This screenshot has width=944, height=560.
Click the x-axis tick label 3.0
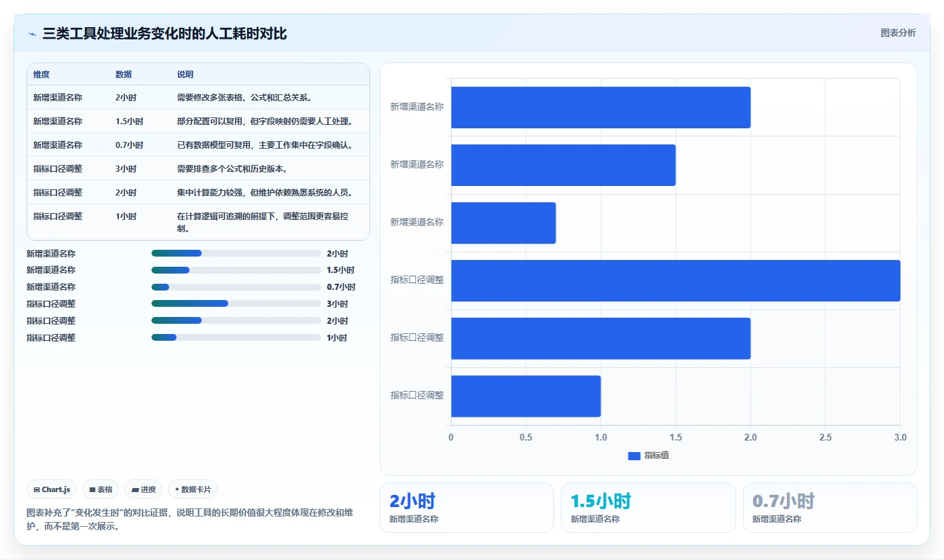tap(900, 438)
